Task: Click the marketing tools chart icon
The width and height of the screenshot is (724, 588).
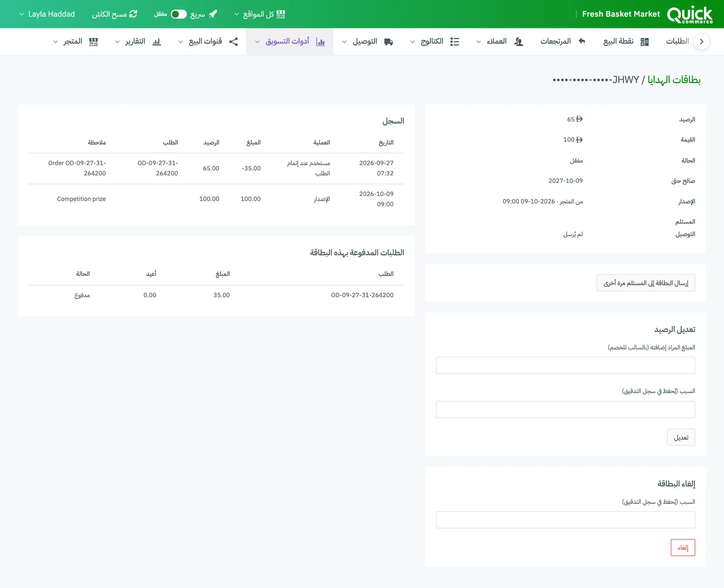Action: [x=320, y=42]
